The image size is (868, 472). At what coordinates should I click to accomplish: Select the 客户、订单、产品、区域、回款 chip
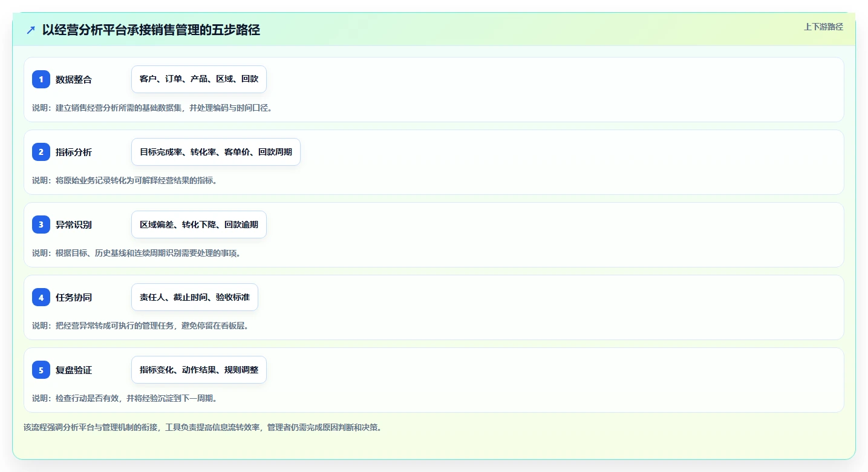pos(199,79)
